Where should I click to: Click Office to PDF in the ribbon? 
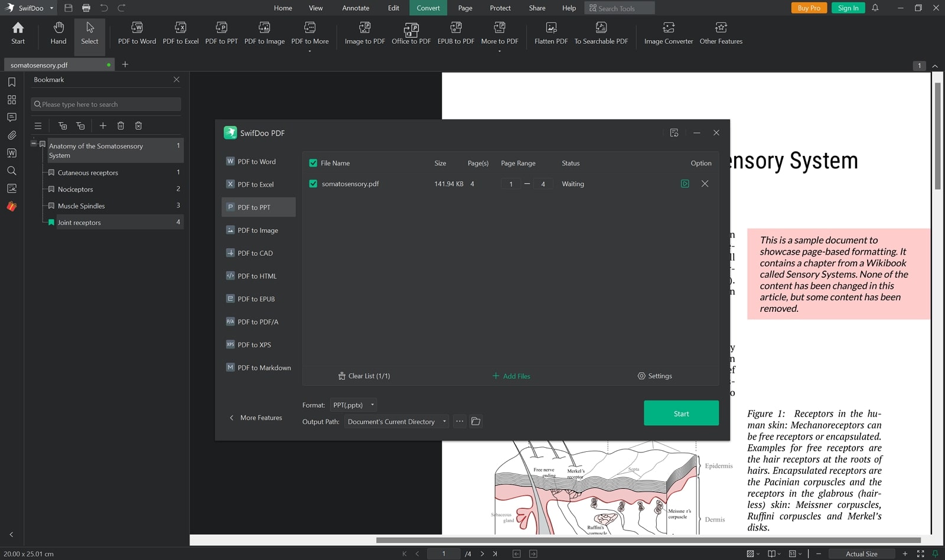[411, 34]
